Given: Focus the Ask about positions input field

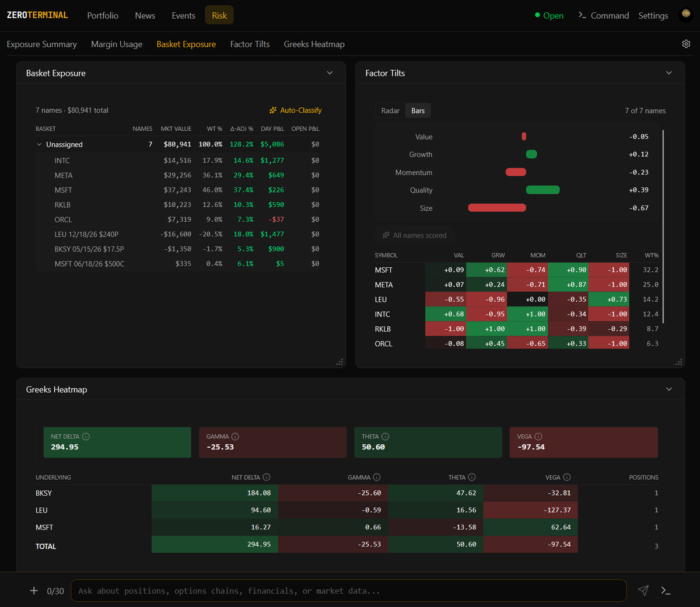Looking at the screenshot, I should point(349,591).
